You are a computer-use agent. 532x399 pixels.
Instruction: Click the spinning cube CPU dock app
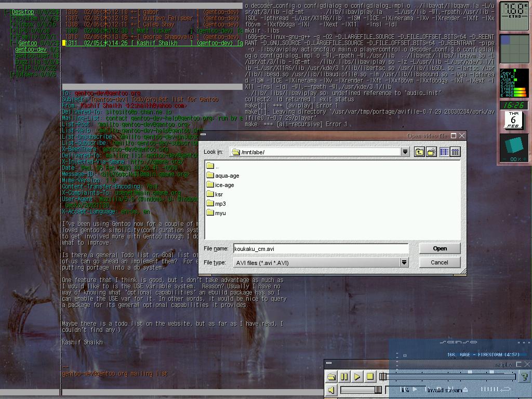[514, 148]
